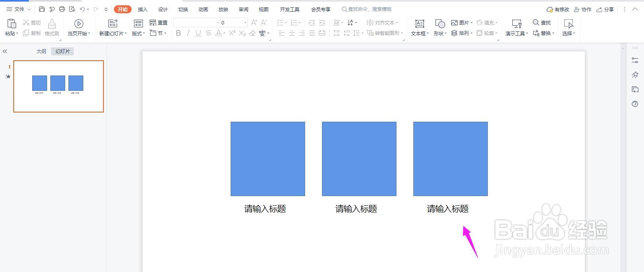The height and width of the screenshot is (272, 644).
Task: Collapse the slide panel with double chevron
Action: click(5, 51)
